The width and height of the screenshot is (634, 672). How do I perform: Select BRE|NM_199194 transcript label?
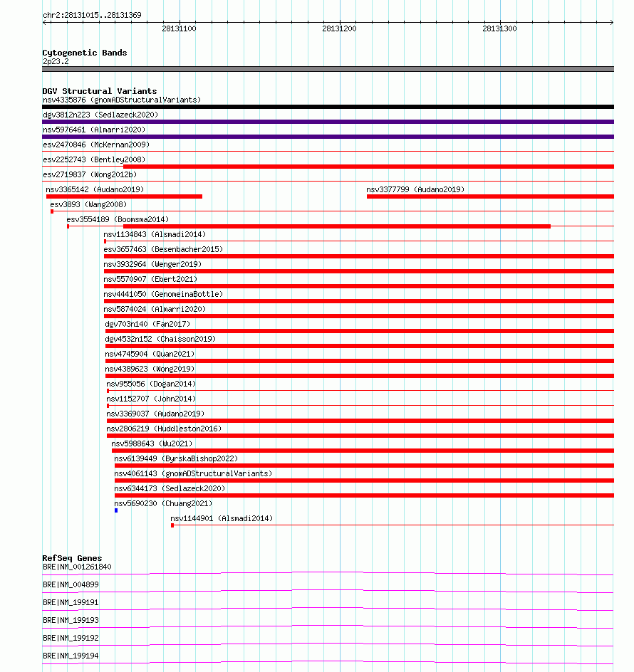[x=71, y=656]
